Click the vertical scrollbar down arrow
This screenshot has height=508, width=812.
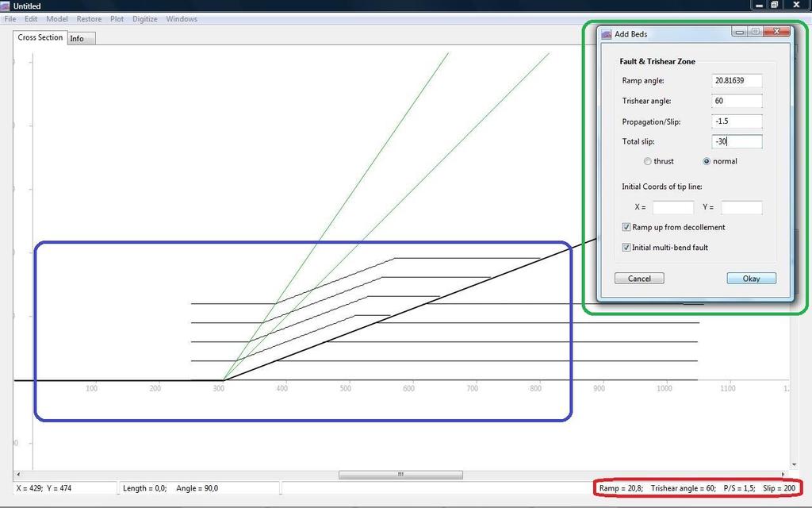point(794,465)
